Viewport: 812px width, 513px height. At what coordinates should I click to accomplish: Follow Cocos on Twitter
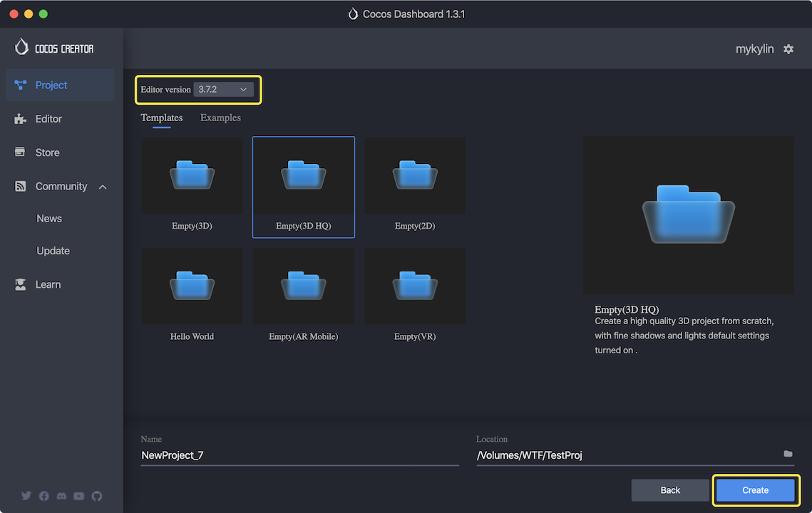pos(26,496)
